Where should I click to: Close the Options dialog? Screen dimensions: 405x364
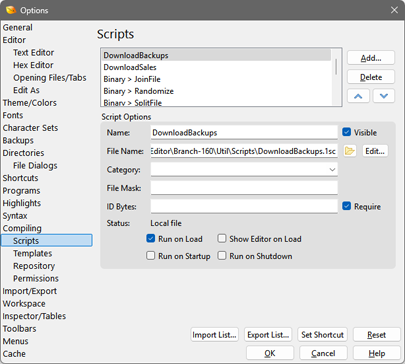pyautogui.click(x=394, y=10)
